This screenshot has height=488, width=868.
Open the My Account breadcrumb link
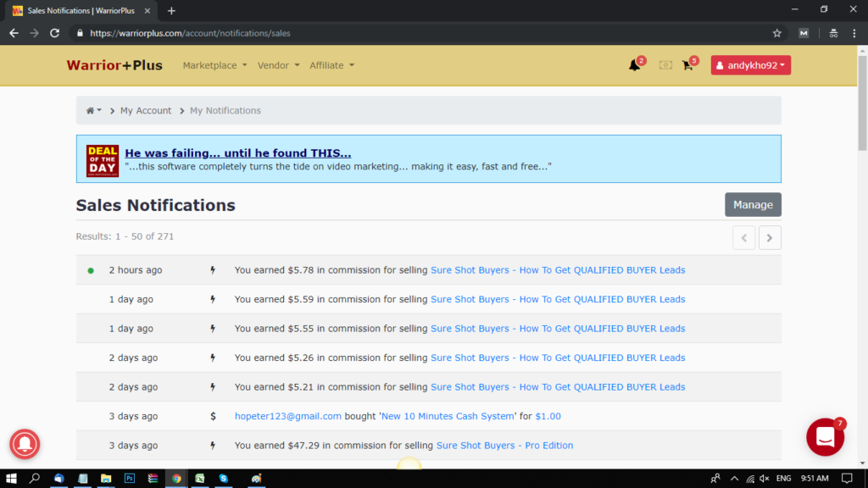(146, 111)
